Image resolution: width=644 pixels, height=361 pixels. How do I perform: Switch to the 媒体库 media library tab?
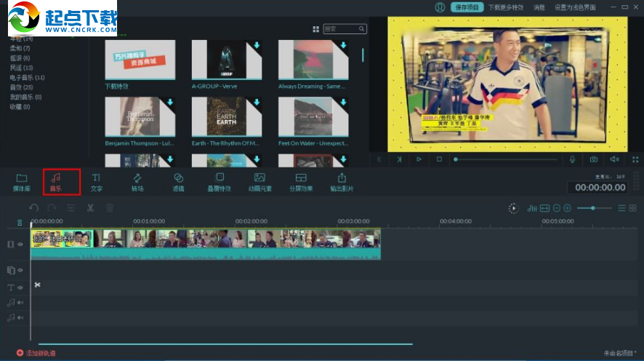click(x=21, y=181)
